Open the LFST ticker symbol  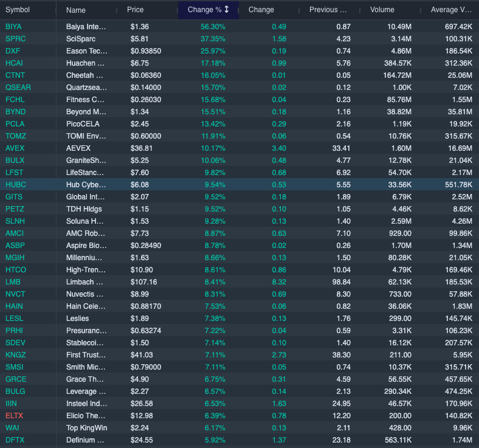[x=14, y=173]
